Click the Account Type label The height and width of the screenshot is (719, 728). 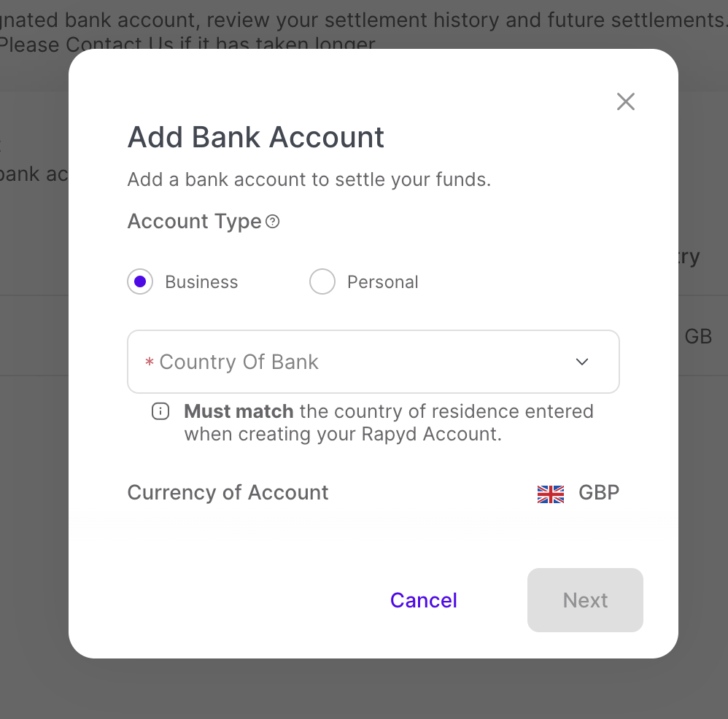(x=194, y=222)
